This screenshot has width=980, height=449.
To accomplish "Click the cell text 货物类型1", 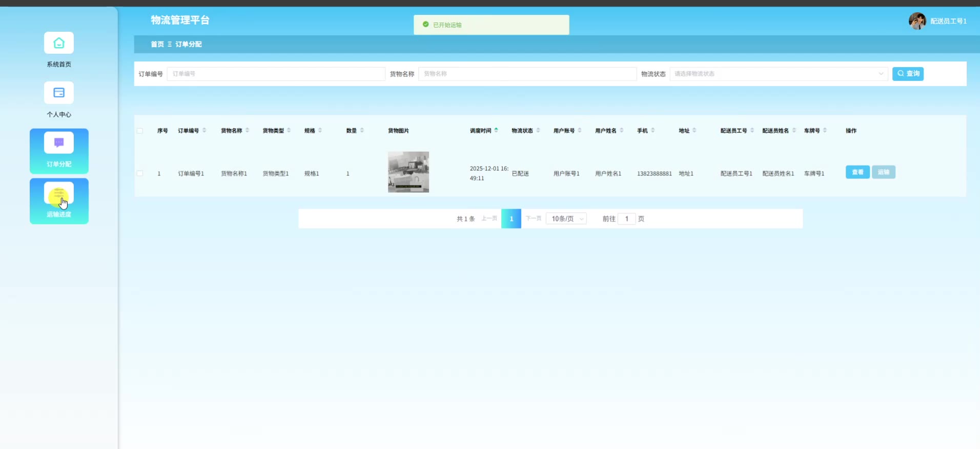I will tap(276, 174).
